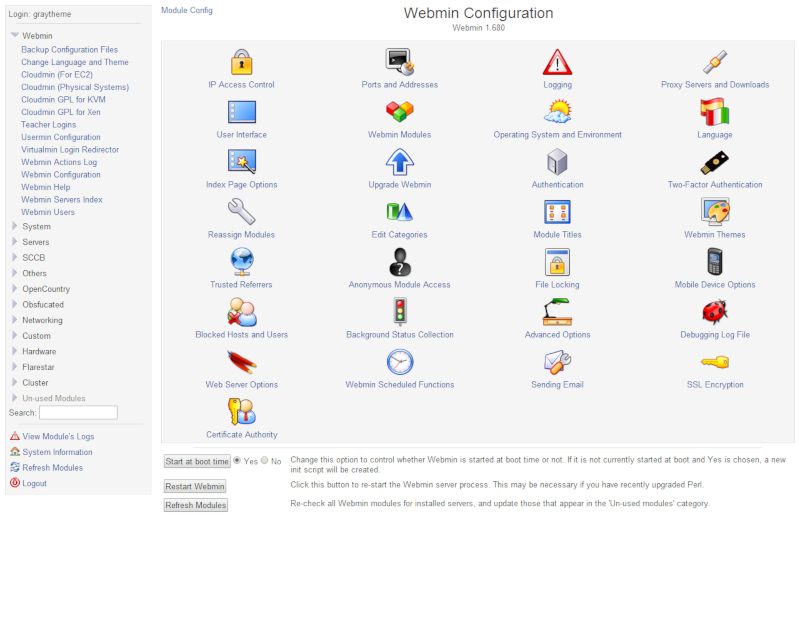Image resolution: width=800 pixels, height=640 pixels.
Task: Open the Webmin Modules colored cubes icon
Action: tap(399, 112)
